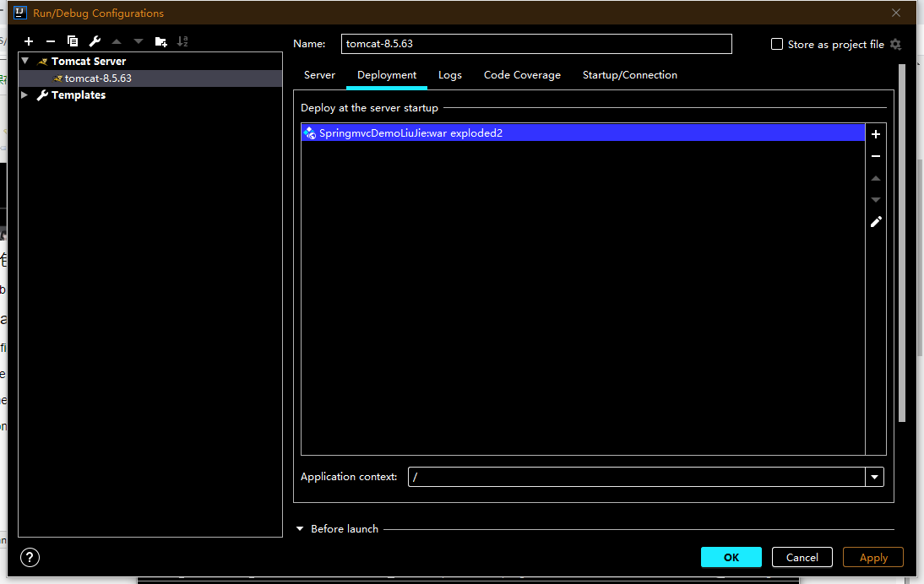
Task: Switch to the Server tab
Action: 319,75
